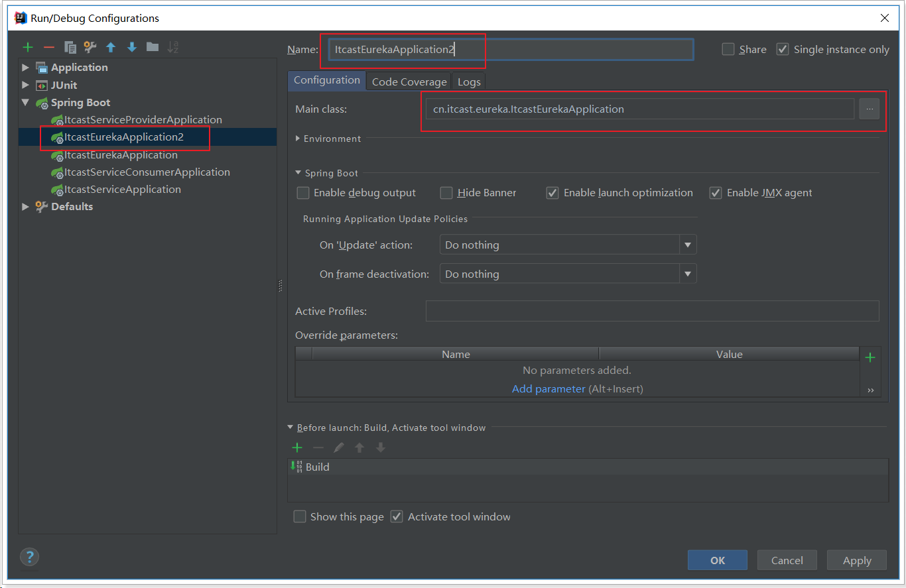The width and height of the screenshot is (906, 588).
Task: Browse for main class with ellipsis button
Action: [870, 109]
